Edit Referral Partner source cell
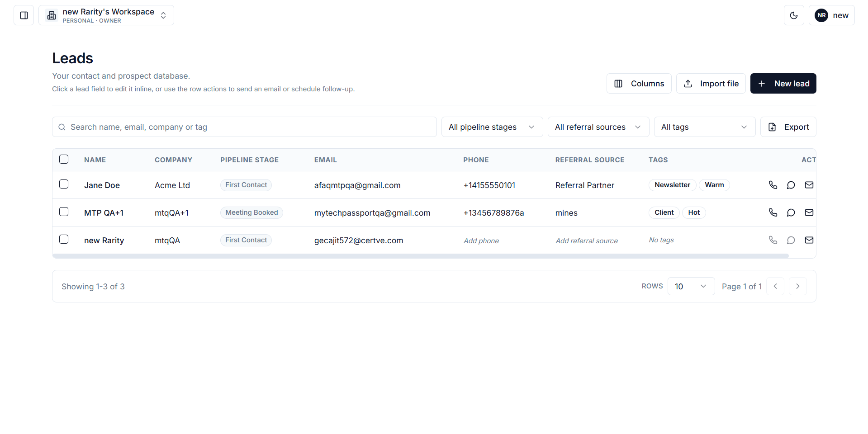Viewport: 868px width, 434px height. 585,185
